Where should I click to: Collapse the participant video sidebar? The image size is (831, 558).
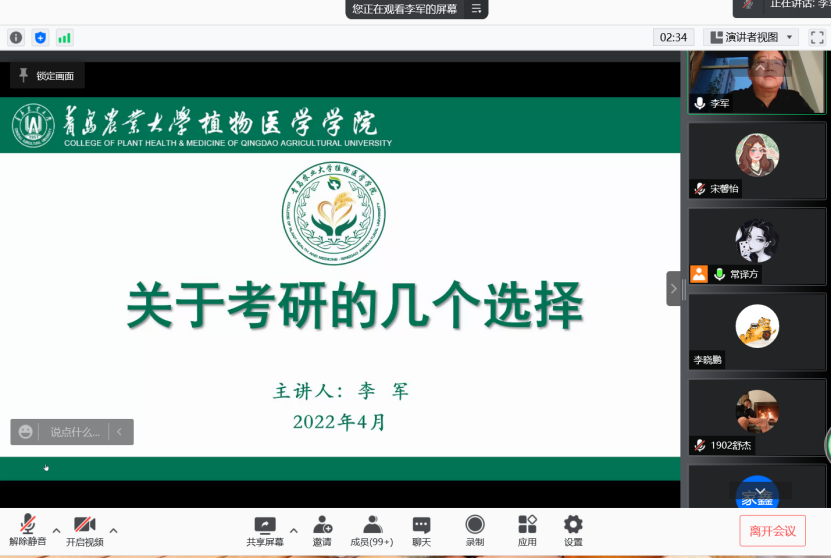click(673, 288)
